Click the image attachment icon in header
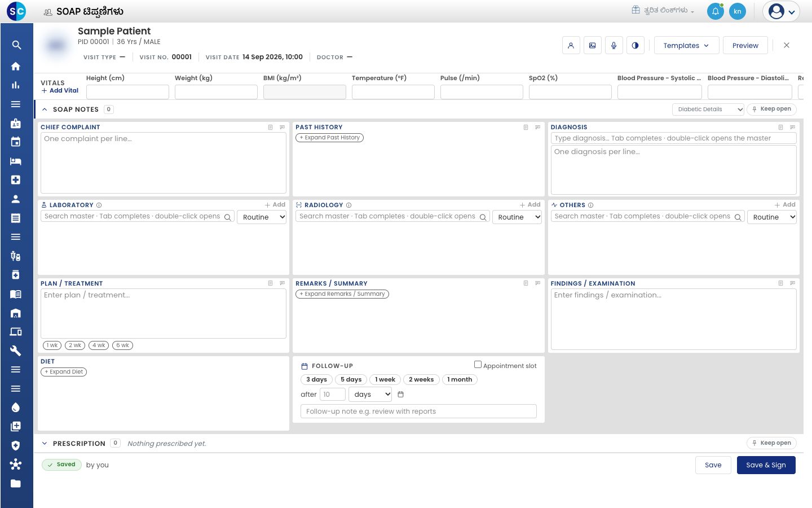The height and width of the screenshot is (508, 812). tap(593, 46)
